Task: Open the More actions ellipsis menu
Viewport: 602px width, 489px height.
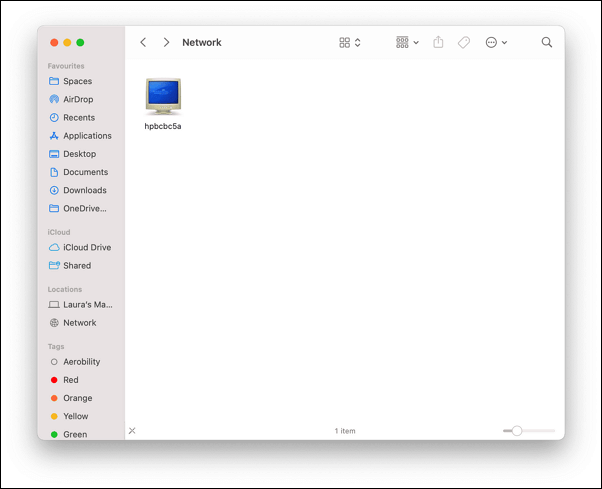Action: tap(496, 43)
